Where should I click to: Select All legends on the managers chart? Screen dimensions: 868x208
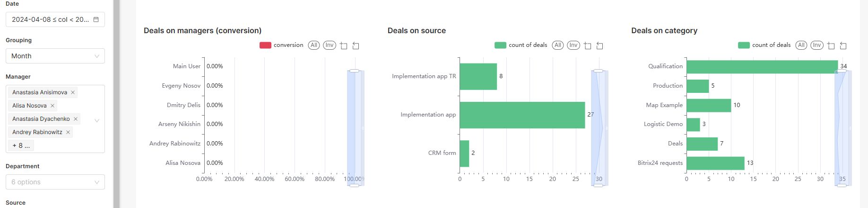[x=314, y=45]
